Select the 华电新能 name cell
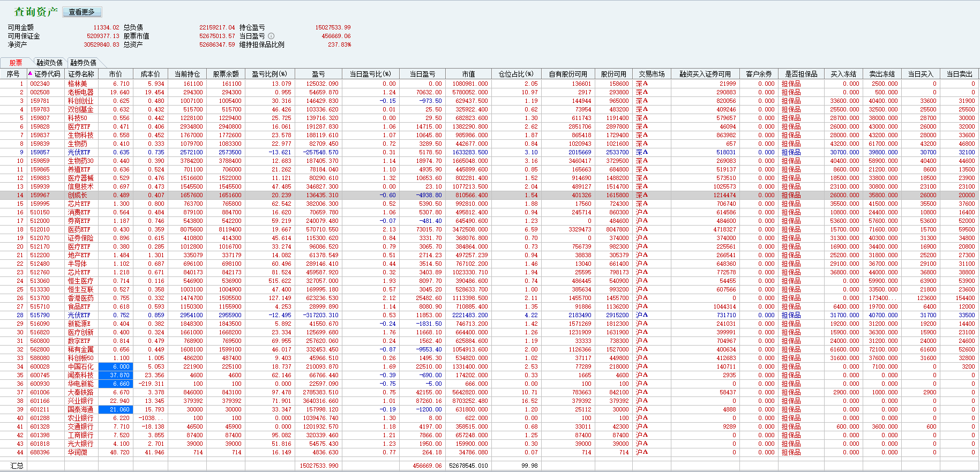 [x=80, y=384]
